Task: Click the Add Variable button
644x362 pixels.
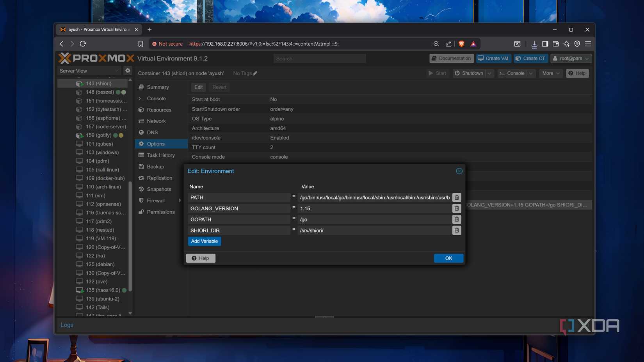Action: (x=204, y=241)
